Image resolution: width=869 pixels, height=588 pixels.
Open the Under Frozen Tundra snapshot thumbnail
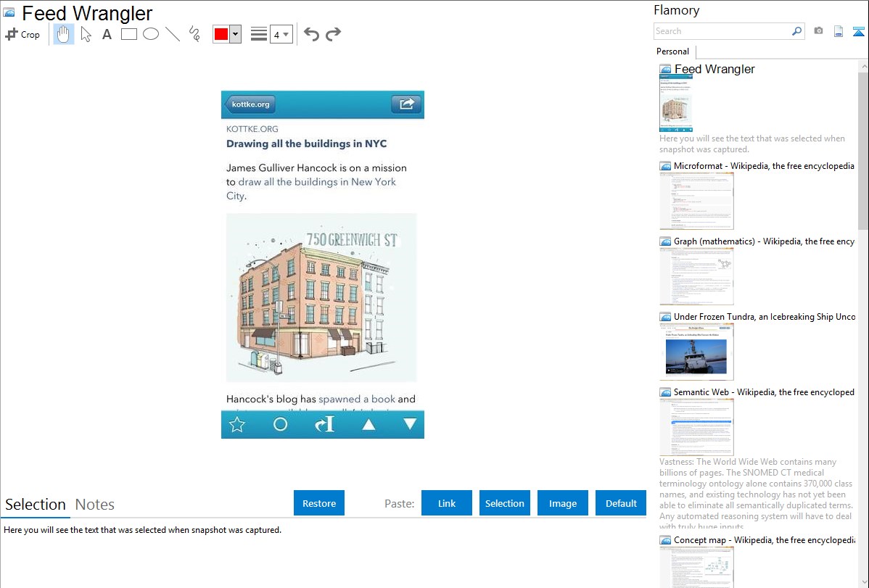click(696, 352)
